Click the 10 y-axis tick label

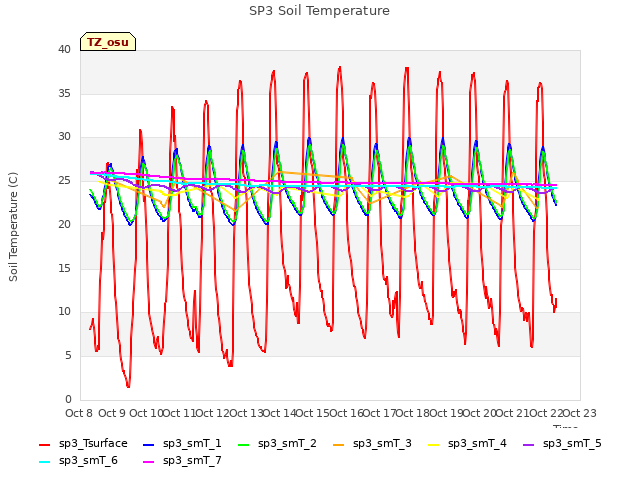click(x=64, y=312)
